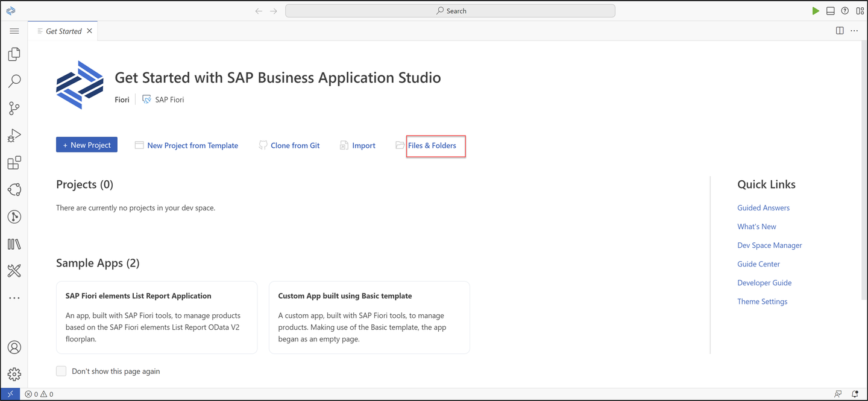Click New Project from Template
Image resolution: width=868 pixels, height=401 pixels.
coord(186,145)
